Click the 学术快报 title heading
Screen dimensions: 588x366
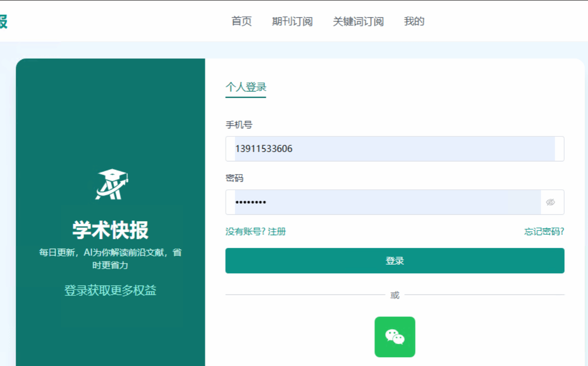pos(111,230)
